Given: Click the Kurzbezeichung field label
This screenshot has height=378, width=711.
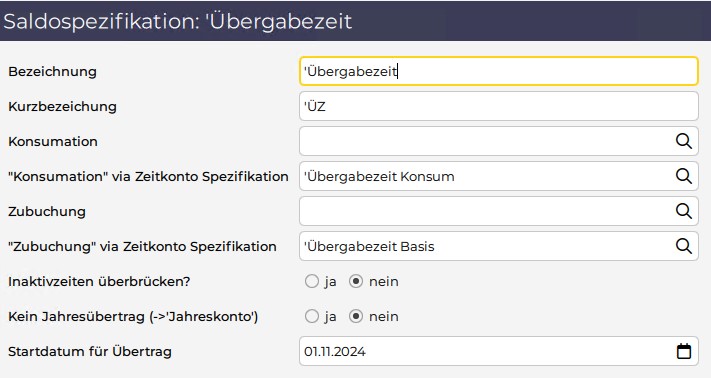Looking at the screenshot, I should [x=63, y=107].
